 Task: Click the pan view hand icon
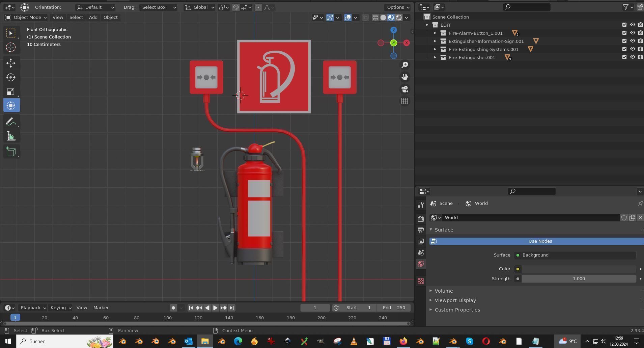pyautogui.click(x=405, y=77)
